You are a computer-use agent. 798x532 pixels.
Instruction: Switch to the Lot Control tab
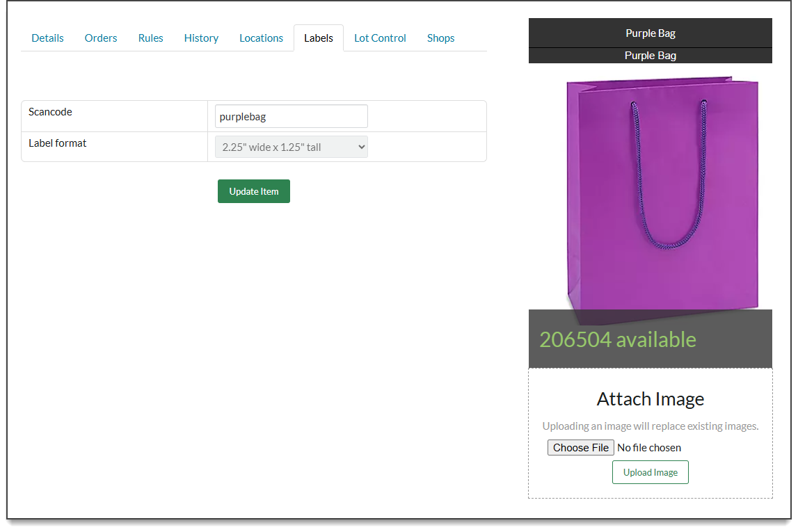pos(380,38)
